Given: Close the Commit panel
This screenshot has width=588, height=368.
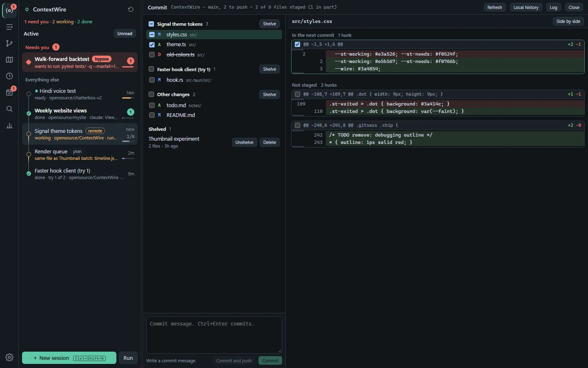Looking at the screenshot, I should pyautogui.click(x=574, y=7).
